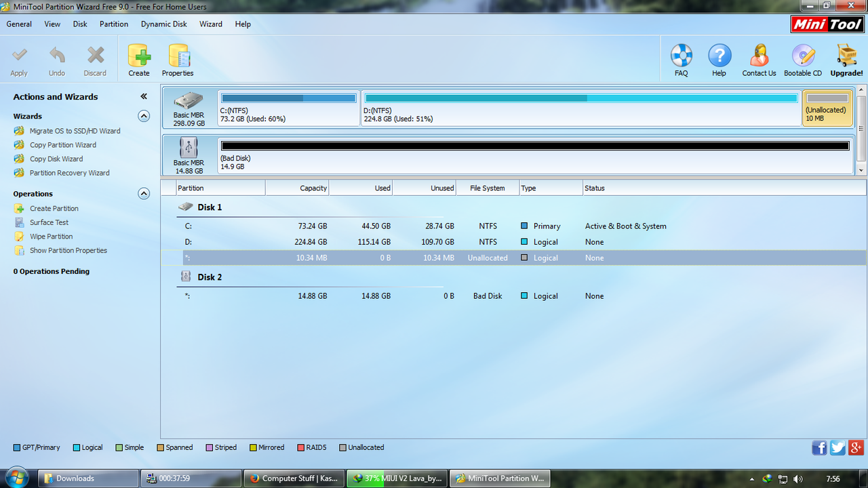868x488 pixels.
Task: Select the Unallocated 10 MB block
Action: point(827,108)
